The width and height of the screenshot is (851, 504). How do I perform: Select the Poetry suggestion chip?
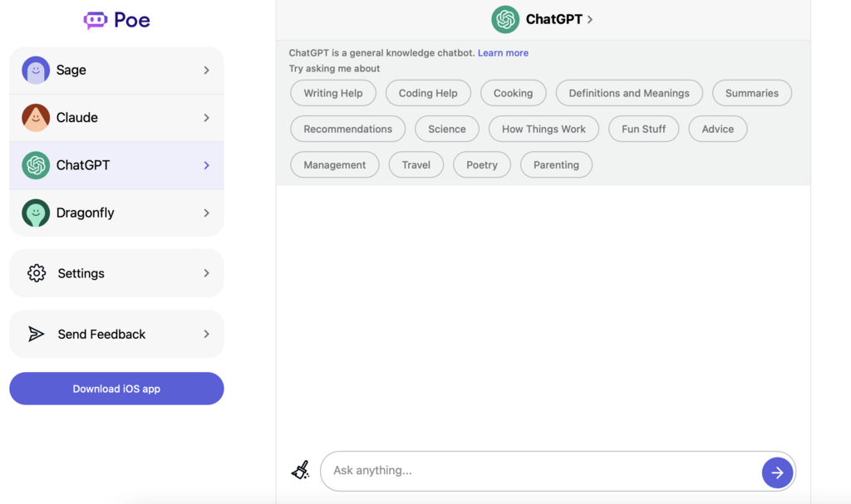pyautogui.click(x=482, y=164)
